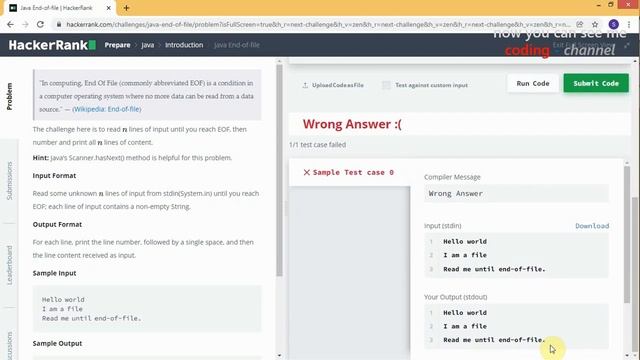This screenshot has width=640, height=360.
Task: Click the 'Input Format' heading
Action: coord(54,176)
